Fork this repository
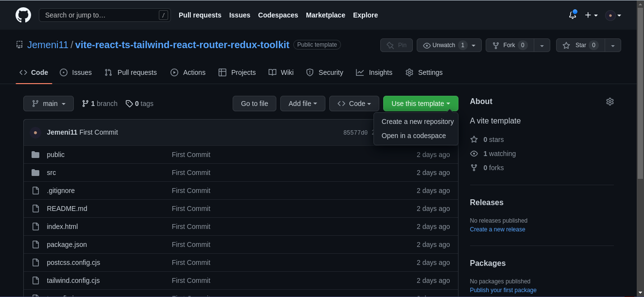Screen dimensions: 644x297 point(509,45)
